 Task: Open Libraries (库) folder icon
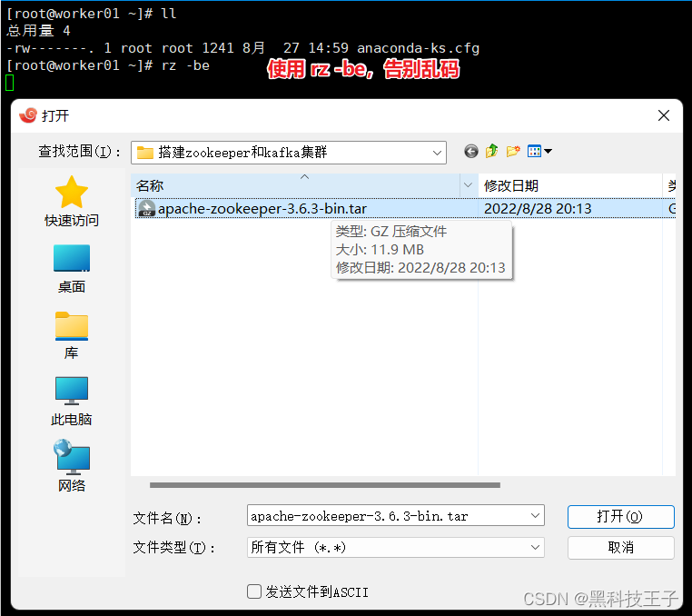[72, 326]
